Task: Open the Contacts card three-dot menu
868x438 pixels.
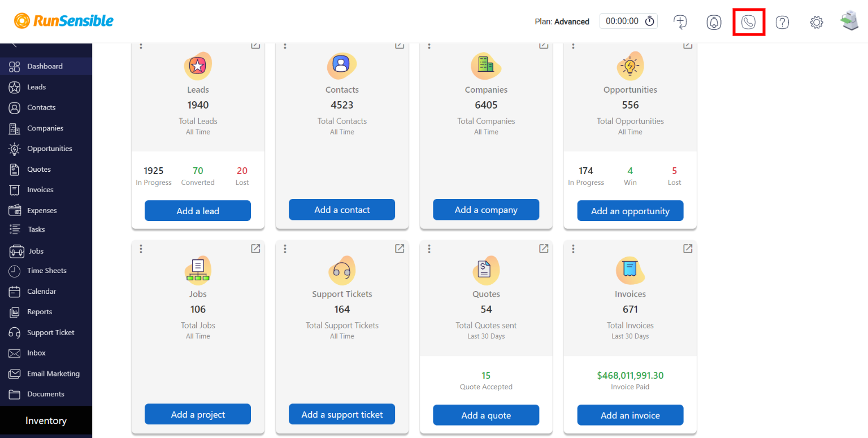Action: (x=285, y=45)
